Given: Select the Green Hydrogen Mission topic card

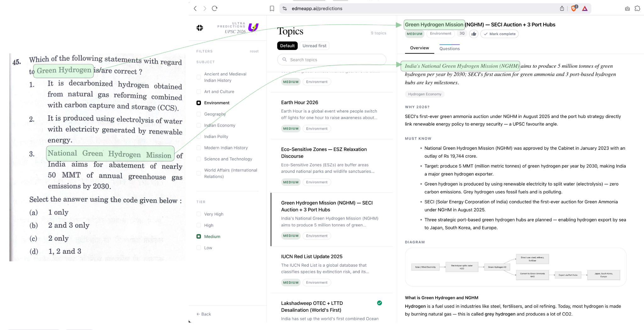Looking at the screenshot, I should coord(332,219).
